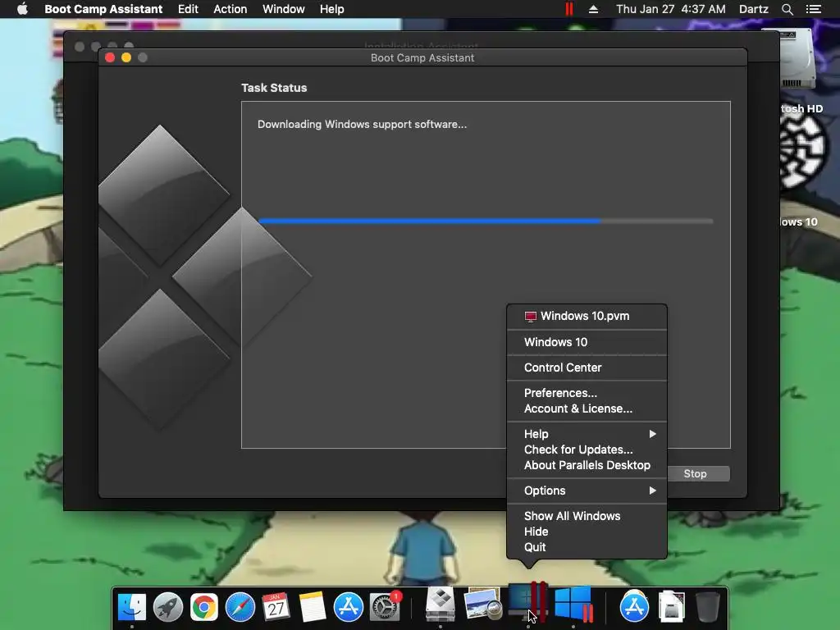Expand the Options submenu

tap(587, 491)
